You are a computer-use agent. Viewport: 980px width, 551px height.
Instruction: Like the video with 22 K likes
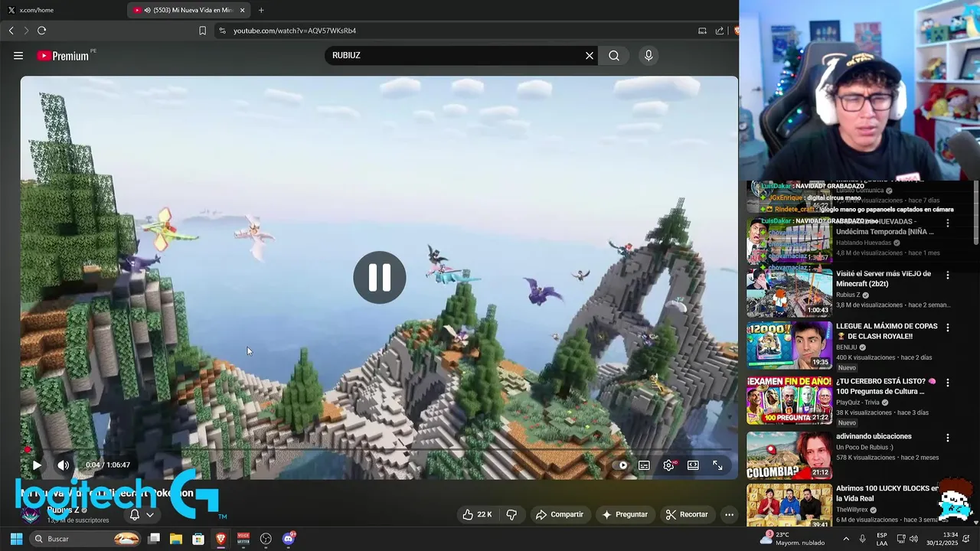click(x=476, y=514)
